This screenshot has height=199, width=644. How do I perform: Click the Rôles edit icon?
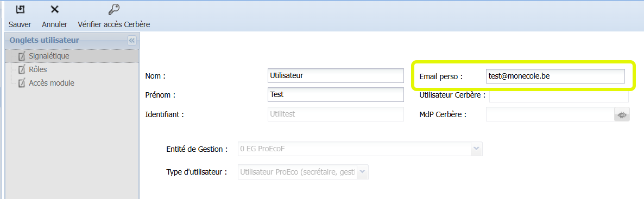pyautogui.click(x=22, y=70)
